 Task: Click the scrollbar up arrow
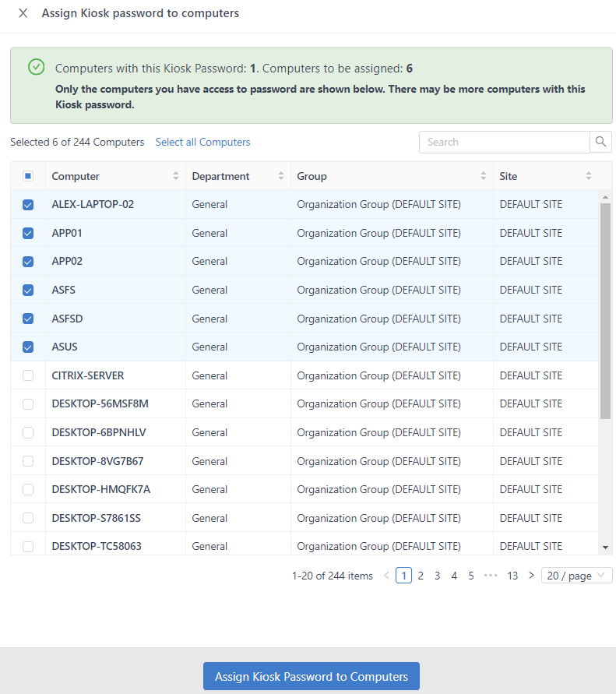click(x=605, y=197)
